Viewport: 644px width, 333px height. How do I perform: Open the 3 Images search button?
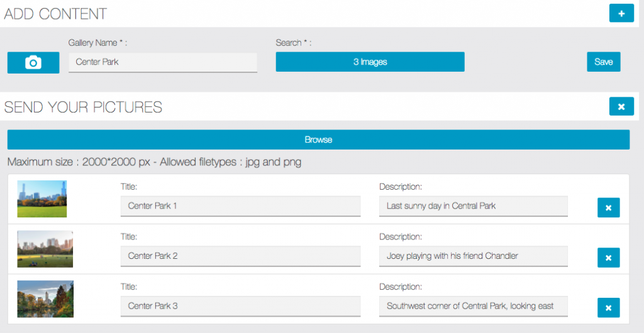[x=370, y=62]
